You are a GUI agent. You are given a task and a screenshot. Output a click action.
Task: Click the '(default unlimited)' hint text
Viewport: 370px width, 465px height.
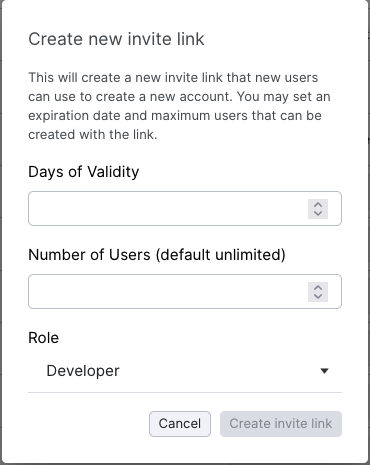pyautogui.click(x=220, y=255)
